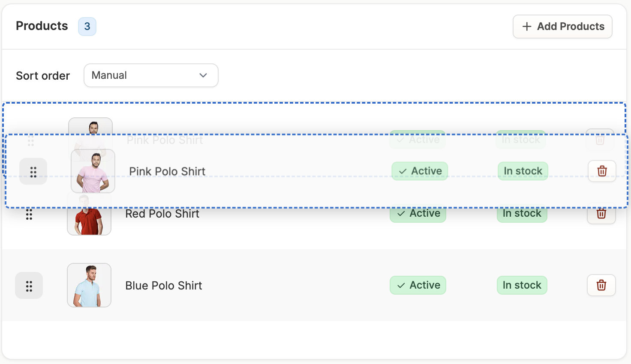The width and height of the screenshot is (631, 364).
Task: Click the trash icon on dragged Pink Polo Shirt
Action: click(x=602, y=171)
